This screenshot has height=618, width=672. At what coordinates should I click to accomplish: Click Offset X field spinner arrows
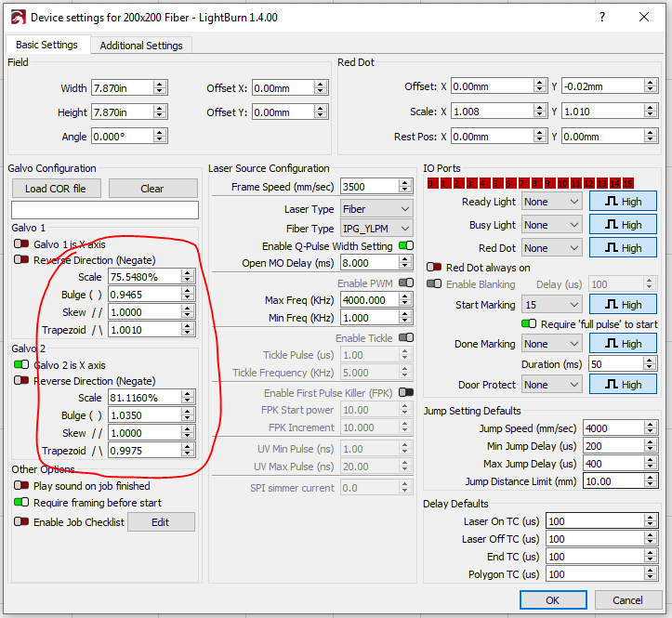click(320, 88)
